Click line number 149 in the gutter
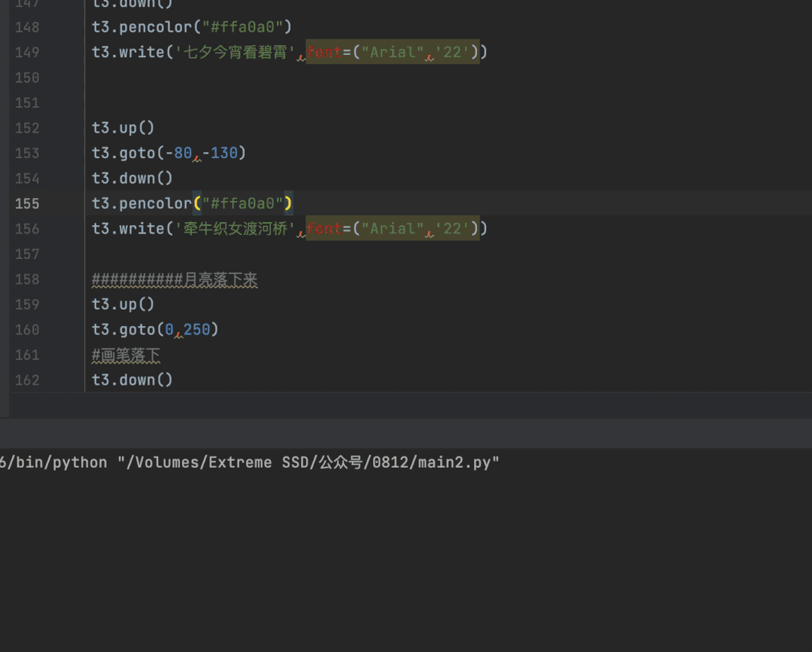812x652 pixels. (x=27, y=53)
